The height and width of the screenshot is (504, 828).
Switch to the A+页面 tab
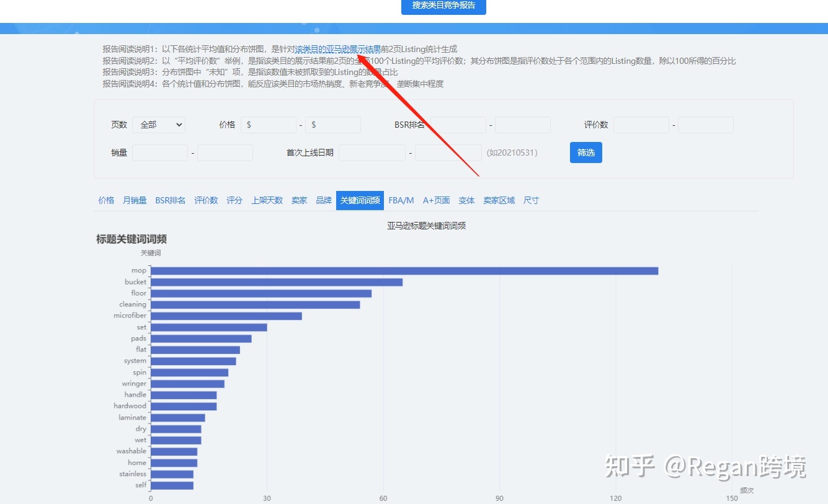click(437, 200)
